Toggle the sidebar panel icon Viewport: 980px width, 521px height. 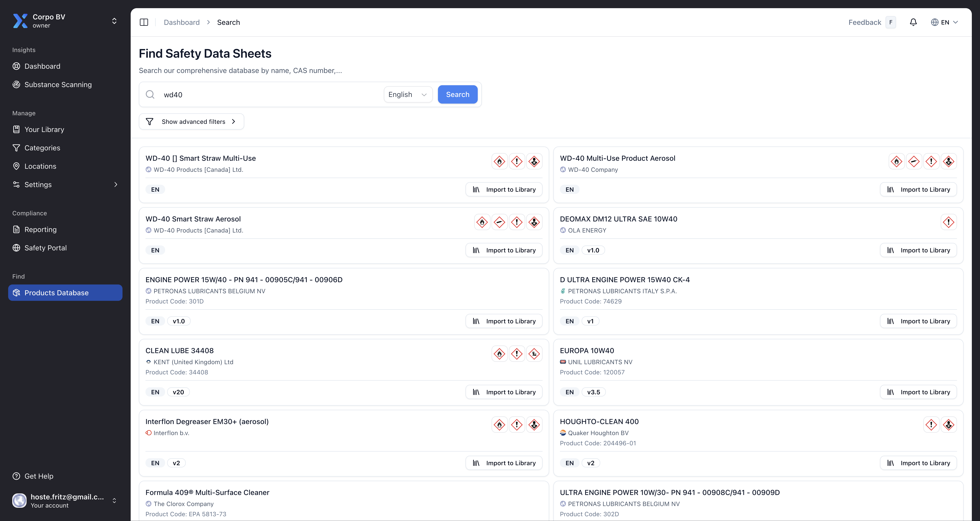pyautogui.click(x=144, y=22)
